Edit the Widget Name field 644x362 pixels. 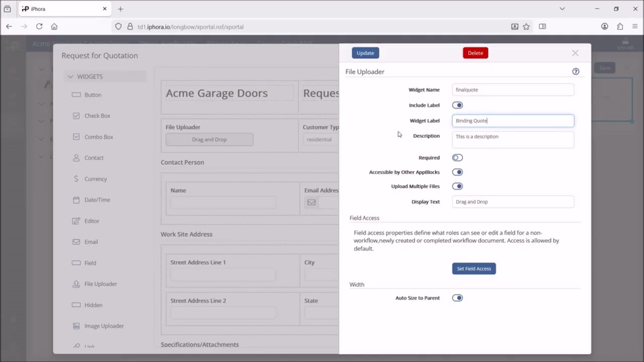click(513, 89)
